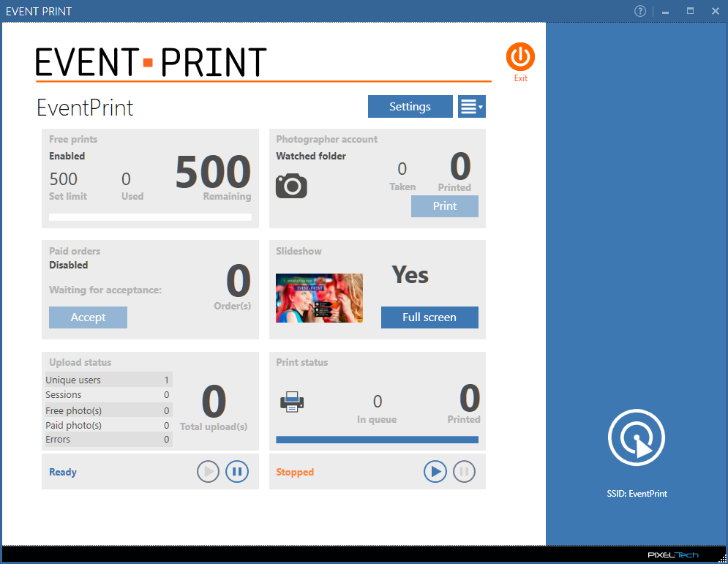Click the 0 Taken photos value
This screenshot has height=564, width=728.
[402, 169]
